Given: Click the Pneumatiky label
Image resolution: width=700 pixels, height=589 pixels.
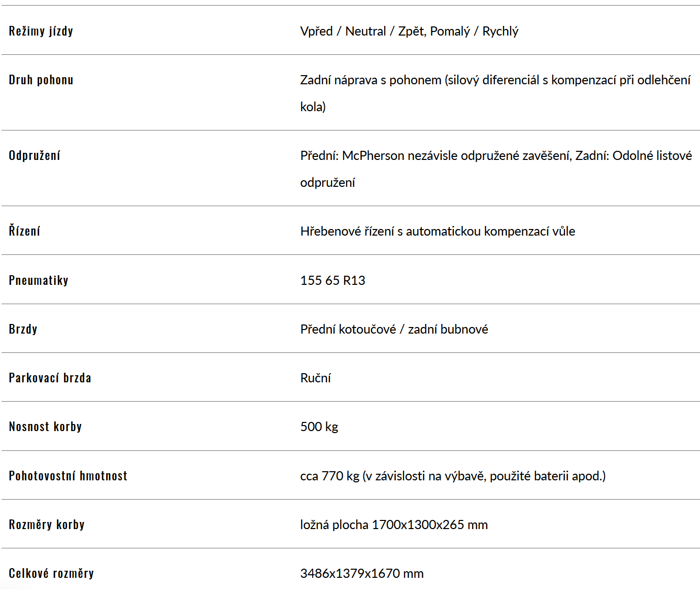Looking at the screenshot, I should (x=39, y=280).
